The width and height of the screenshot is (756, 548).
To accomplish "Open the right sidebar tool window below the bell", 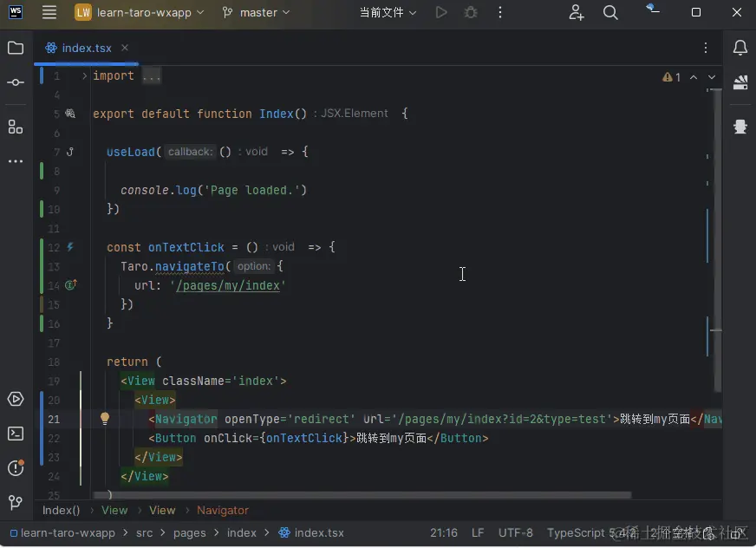I will [x=740, y=82].
